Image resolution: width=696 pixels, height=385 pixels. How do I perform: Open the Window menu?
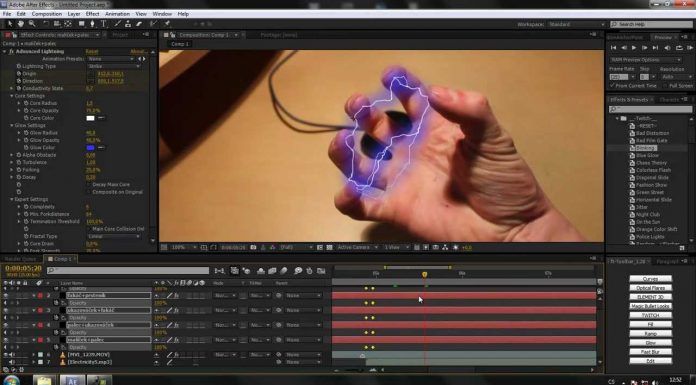pos(162,14)
